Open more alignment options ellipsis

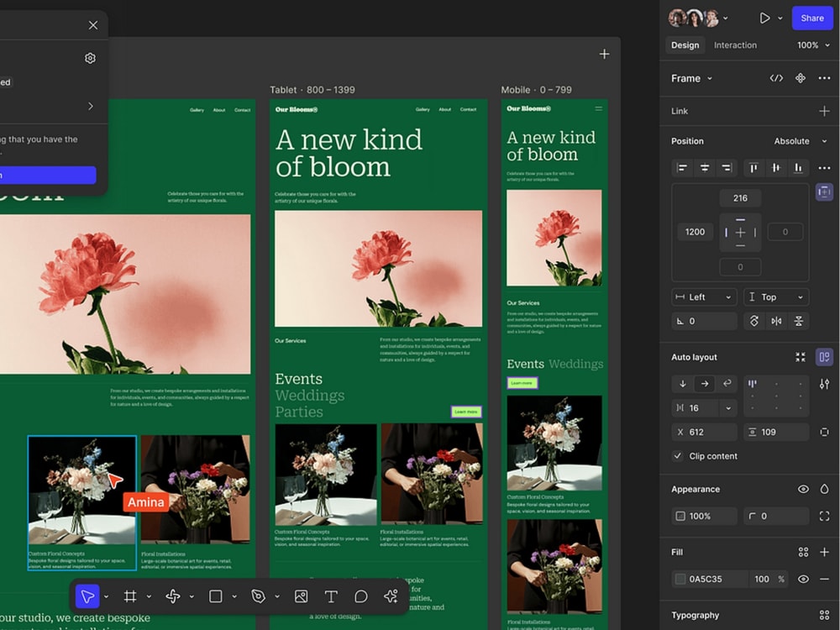[825, 168]
